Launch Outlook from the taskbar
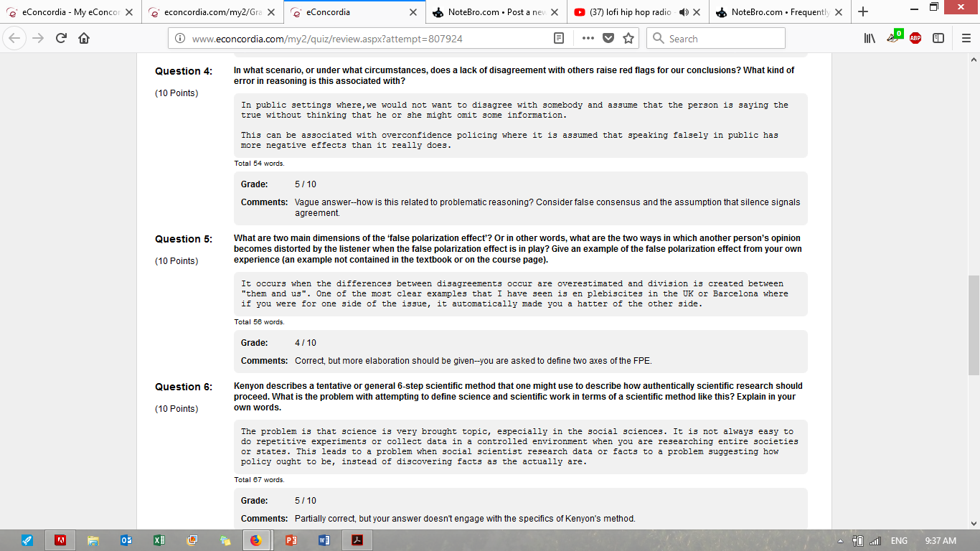The image size is (980, 551). (x=126, y=540)
